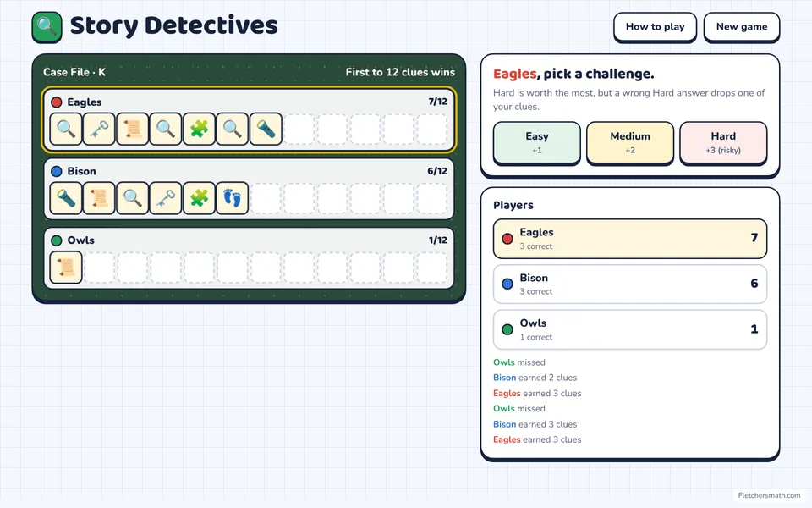Click the 'Case File · K' label

(74, 72)
